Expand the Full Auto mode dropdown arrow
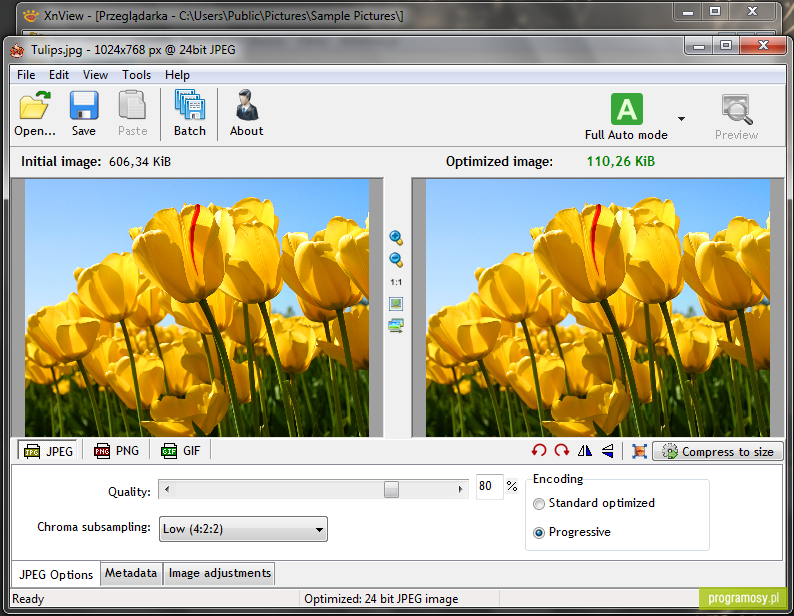This screenshot has width=794, height=616. click(x=682, y=119)
